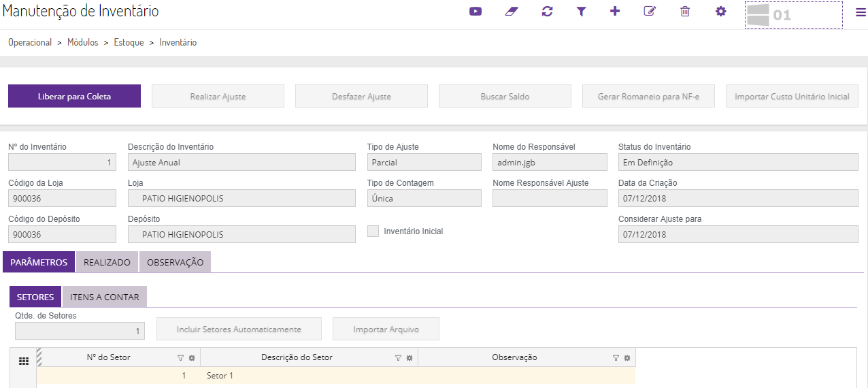868x388 pixels.
Task: Open filter on Descrição do Setor column
Action: [x=398, y=358]
